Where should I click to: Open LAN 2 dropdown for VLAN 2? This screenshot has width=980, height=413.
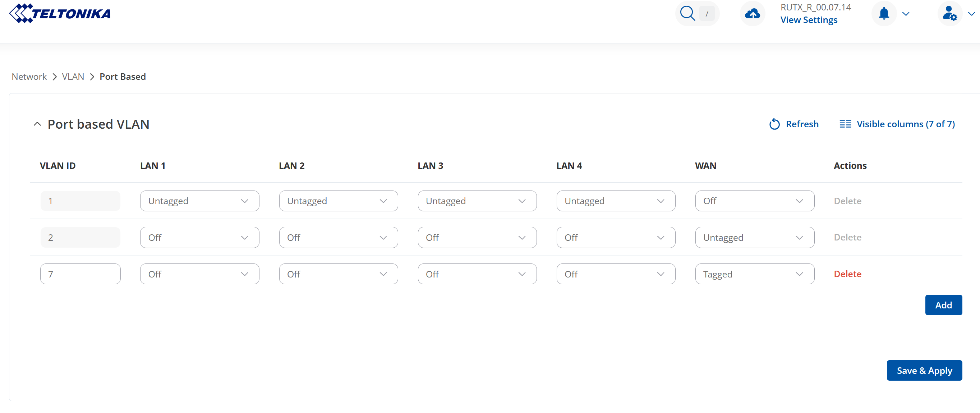(x=339, y=238)
